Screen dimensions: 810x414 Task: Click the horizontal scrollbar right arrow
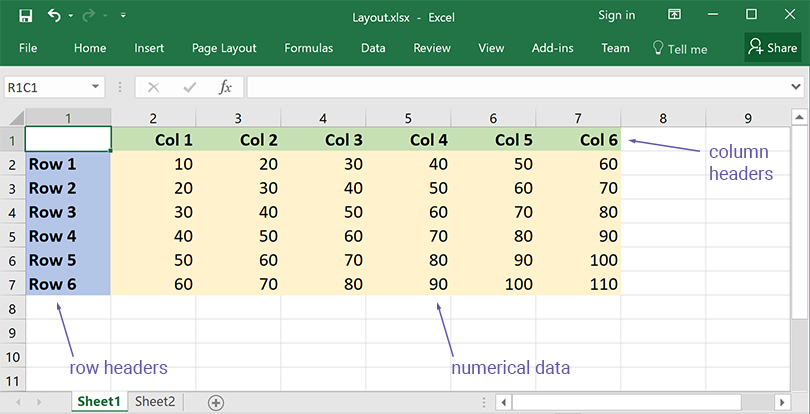(783, 402)
